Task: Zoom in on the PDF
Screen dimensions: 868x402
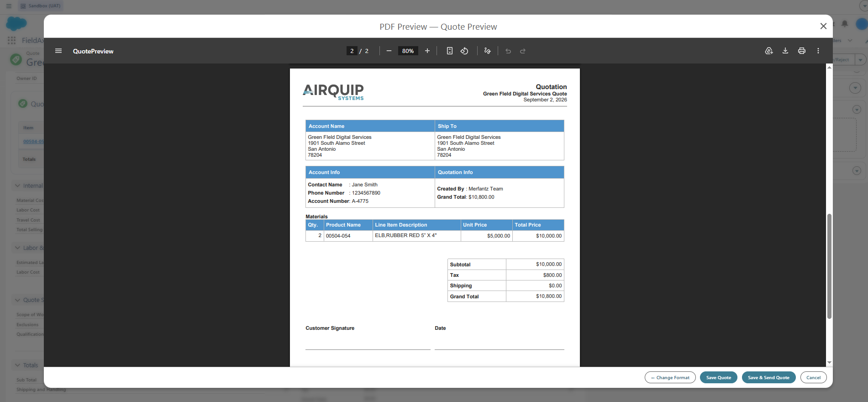Action: (427, 51)
